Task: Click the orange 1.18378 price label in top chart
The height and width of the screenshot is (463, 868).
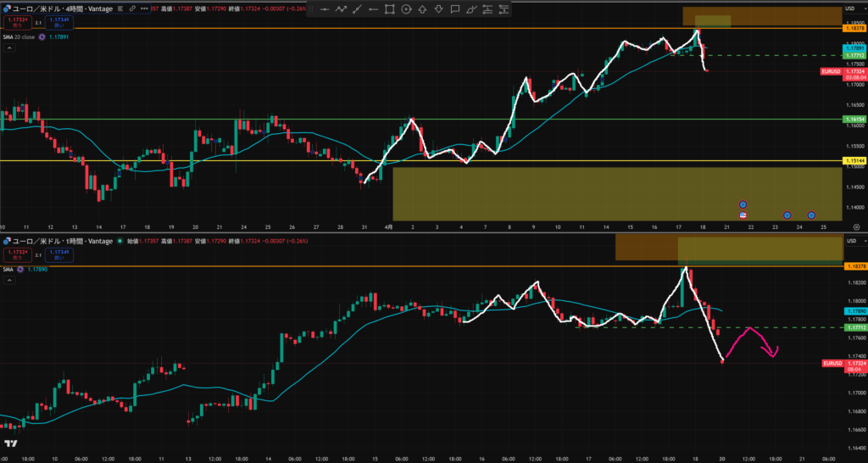Action: (x=853, y=28)
